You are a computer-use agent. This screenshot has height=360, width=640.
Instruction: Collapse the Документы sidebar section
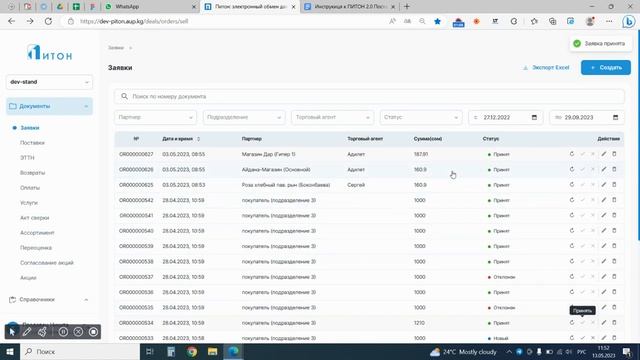(x=49, y=106)
